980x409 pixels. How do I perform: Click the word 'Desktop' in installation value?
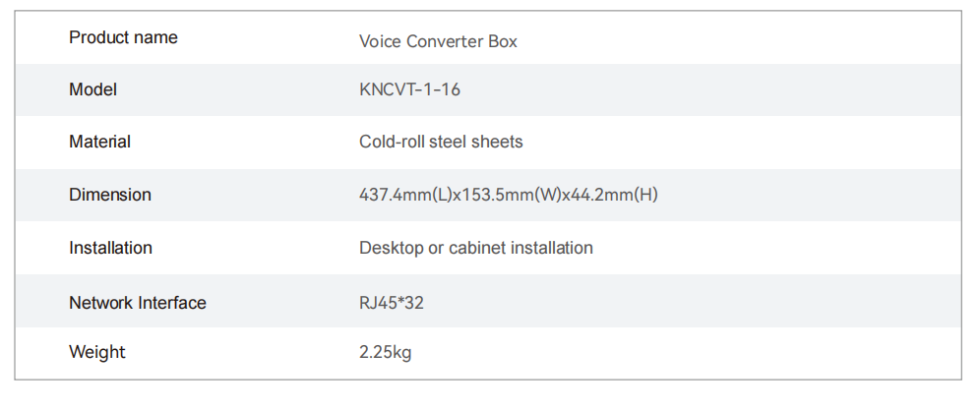tap(391, 248)
